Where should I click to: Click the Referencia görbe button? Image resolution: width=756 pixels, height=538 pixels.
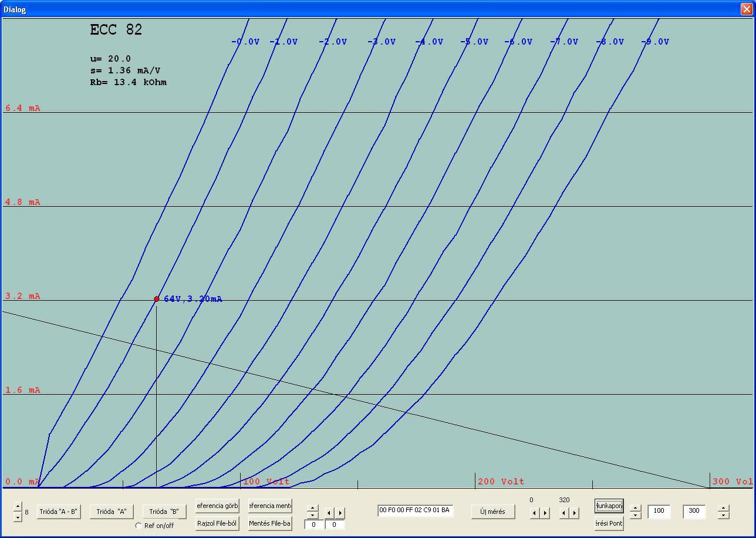tap(217, 506)
